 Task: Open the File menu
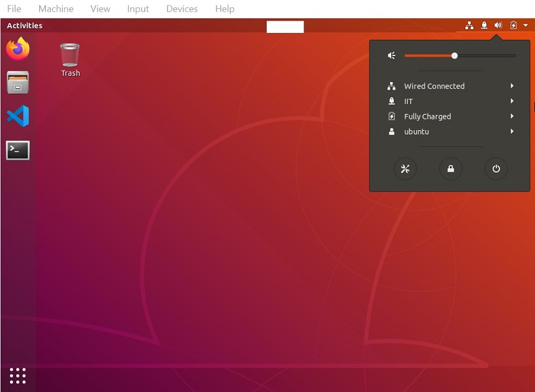tap(14, 9)
